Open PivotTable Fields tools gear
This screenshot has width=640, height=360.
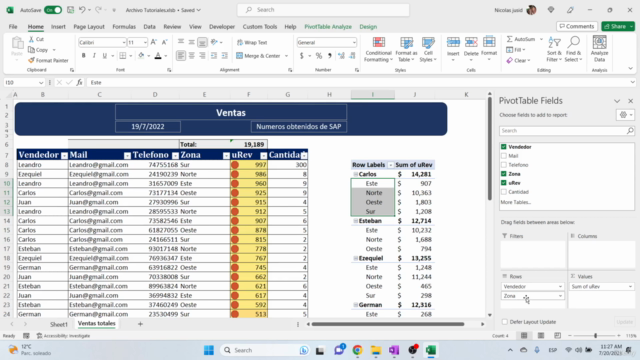click(x=625, y=115)
